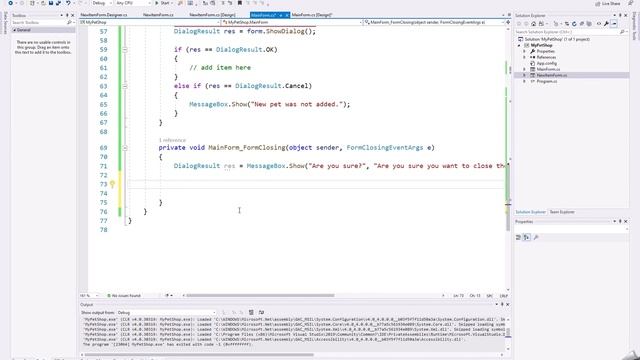Click the lightbulb quick actions icon on line 73
Screen dimensions: 640x360
pyautogui.click(x=112, y=184)
